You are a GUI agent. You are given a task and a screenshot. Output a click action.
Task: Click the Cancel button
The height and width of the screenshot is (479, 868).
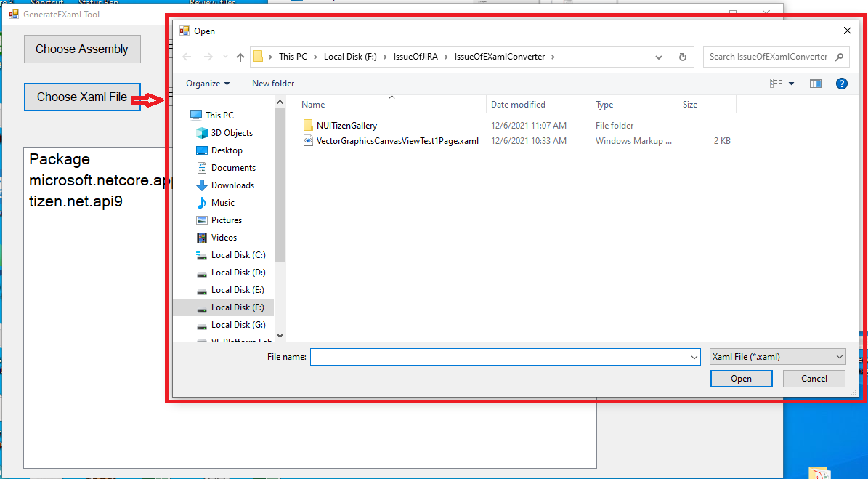pyautogui.click(x=814, y=379)
